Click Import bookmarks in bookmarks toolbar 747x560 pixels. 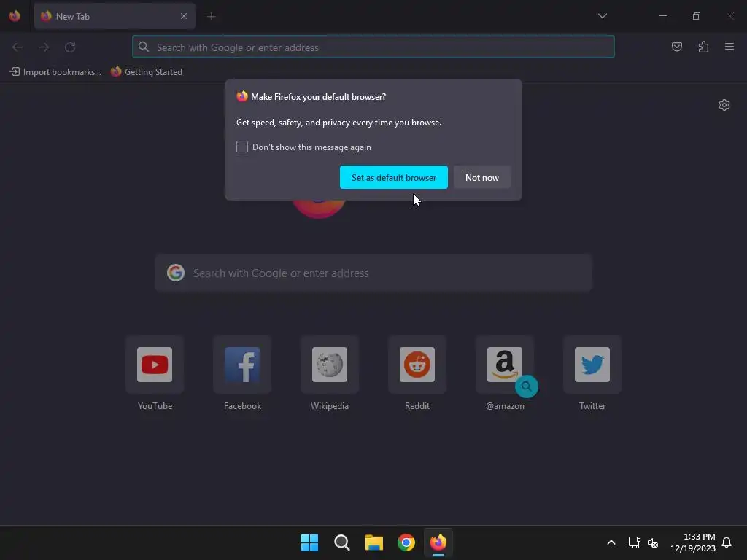tap(55, 72)
